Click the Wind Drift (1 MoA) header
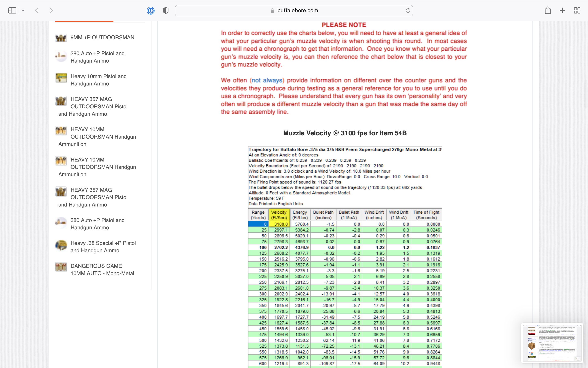 pos(399,215)
